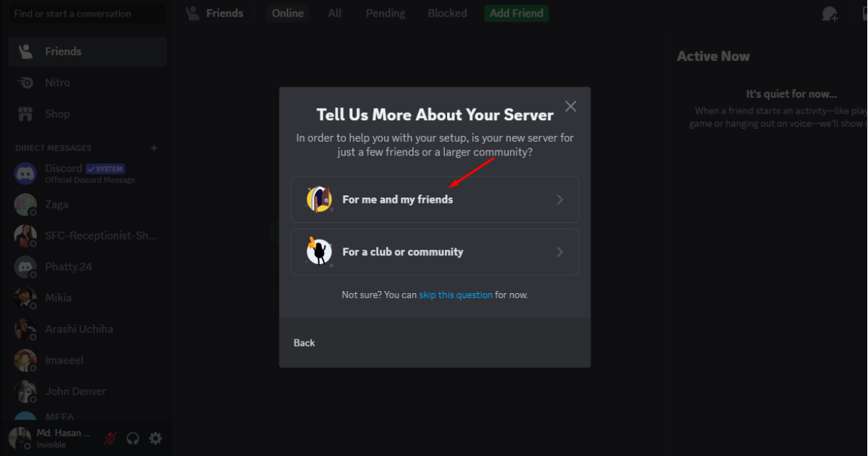
Task: Toggle the headphones deafen icon
Action: tap(133, 438)
